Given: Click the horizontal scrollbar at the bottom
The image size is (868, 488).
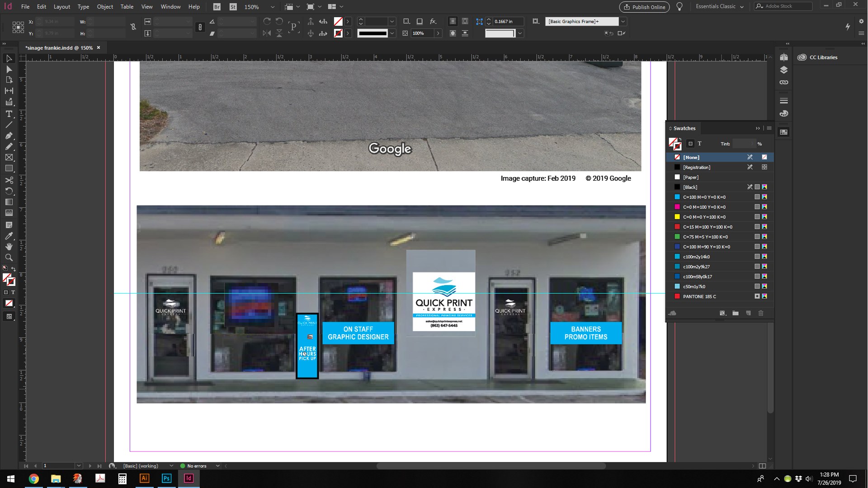Looking at the screenshot, I should point(491,466).
